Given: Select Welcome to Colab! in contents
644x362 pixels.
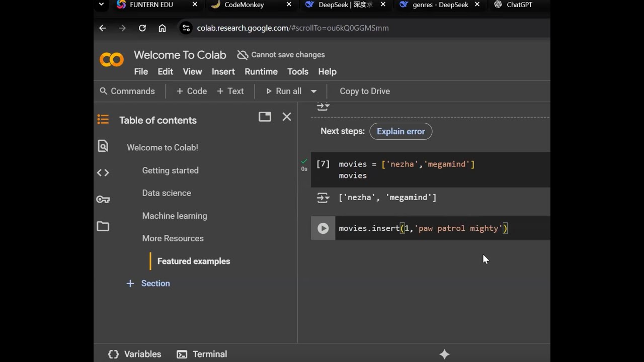Looking at the screenshot, I should [x=163, y=147].
